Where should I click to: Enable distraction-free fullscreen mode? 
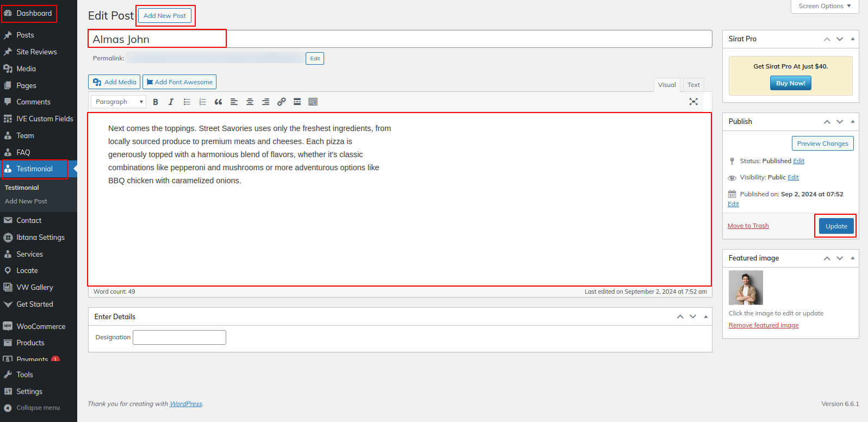pyautogui.click(x=693, y=102)
